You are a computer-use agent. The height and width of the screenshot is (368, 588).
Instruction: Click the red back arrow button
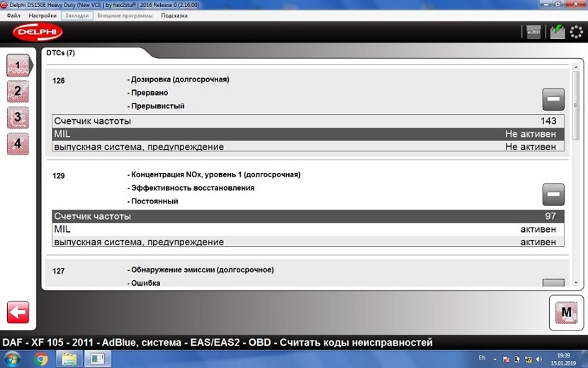click(18, 312)
